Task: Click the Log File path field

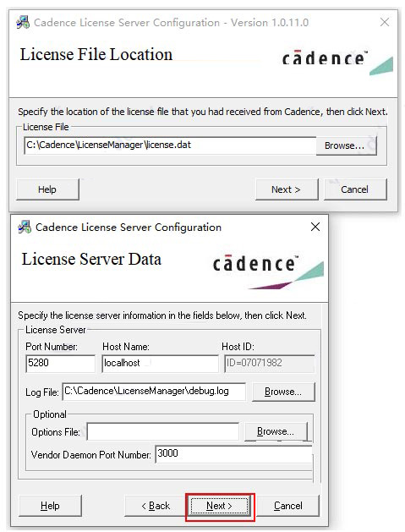Action: pyautogui.click(x=154, y=392)
